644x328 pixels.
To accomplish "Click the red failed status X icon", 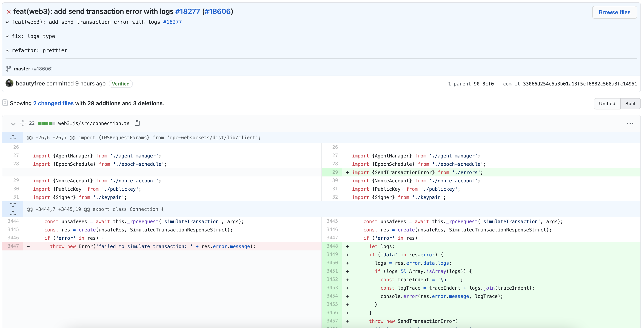I will pyautogui.click(x=8, y=12).
